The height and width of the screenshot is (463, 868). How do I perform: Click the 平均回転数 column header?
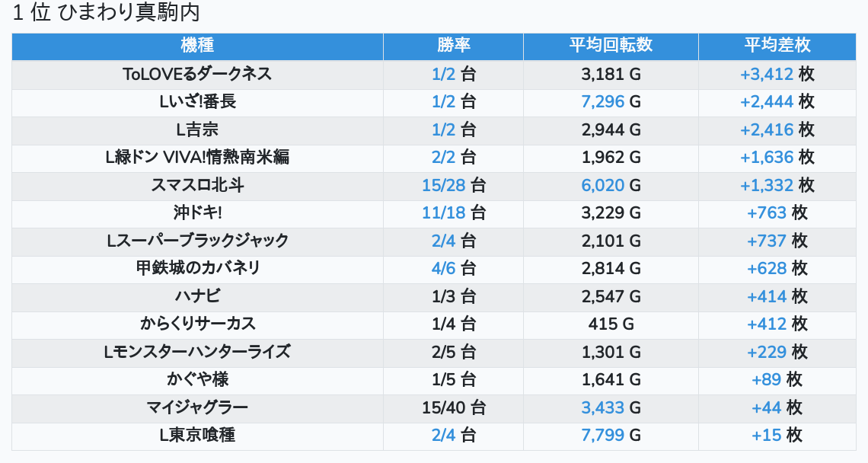click(x=611, y=46)
